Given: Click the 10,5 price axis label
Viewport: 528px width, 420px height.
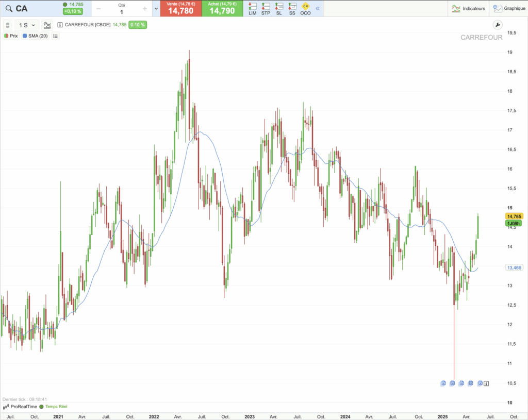Looking at the screenshot, I should (x=512, y=383).
